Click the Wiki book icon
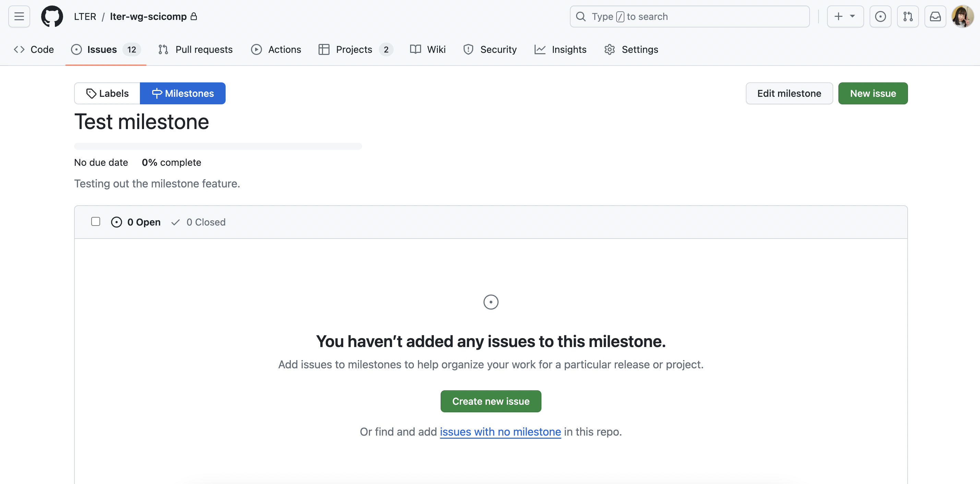The width and height of the screenshot is (980, 484). point(415,49)
